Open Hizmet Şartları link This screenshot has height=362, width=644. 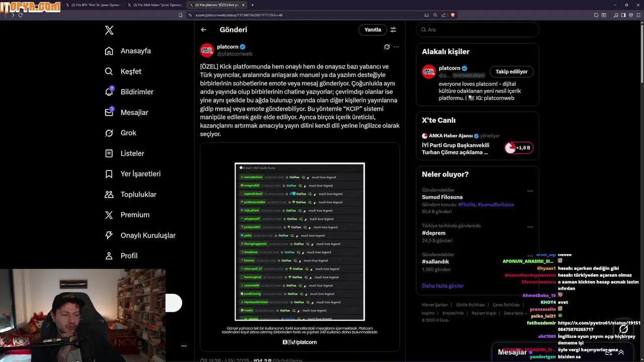435,305
